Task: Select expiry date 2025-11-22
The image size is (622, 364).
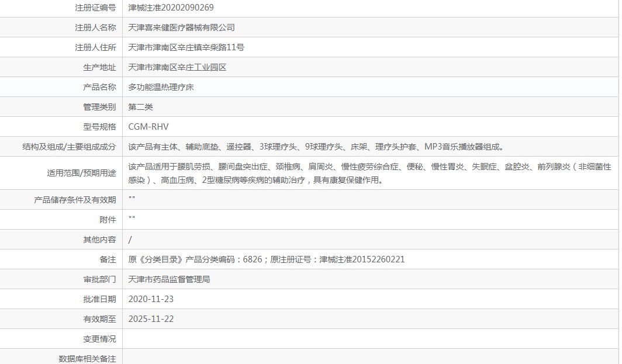Action: pos(151,319)
